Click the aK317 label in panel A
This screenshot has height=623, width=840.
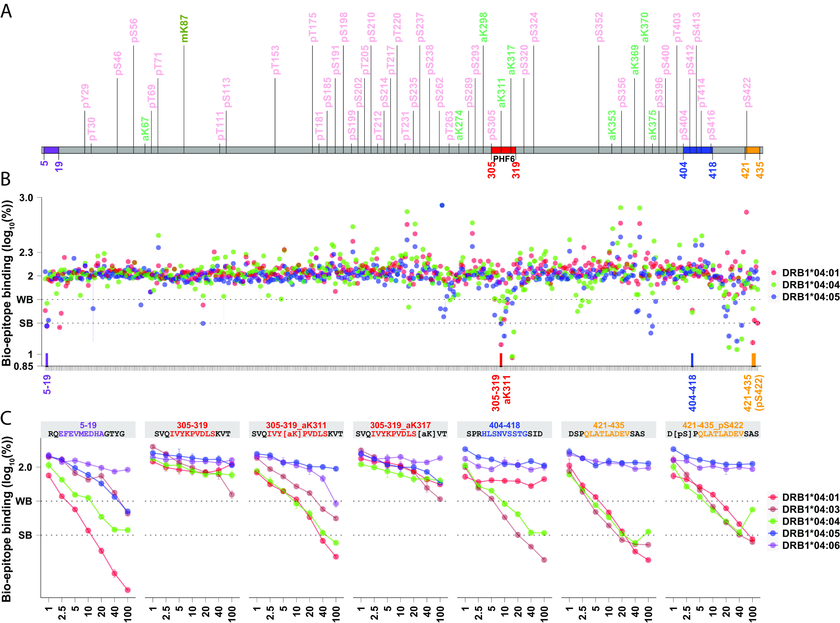point(511,60)
